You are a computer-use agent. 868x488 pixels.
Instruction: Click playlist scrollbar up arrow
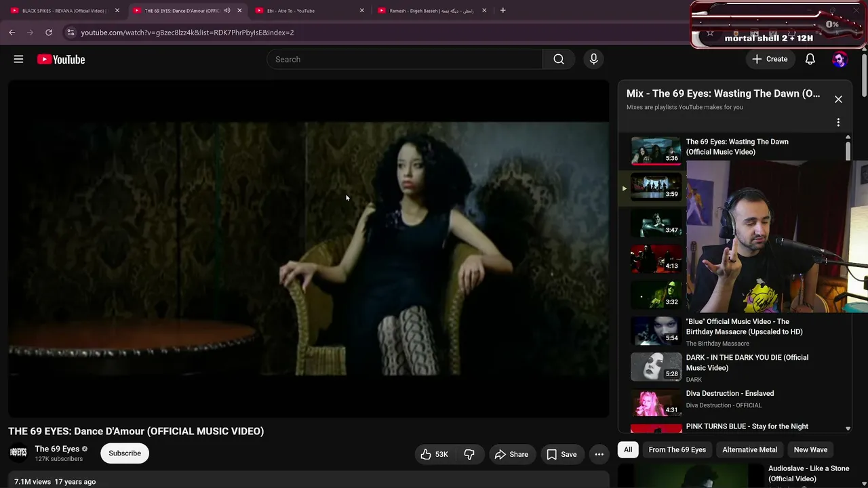pos(848,138)
